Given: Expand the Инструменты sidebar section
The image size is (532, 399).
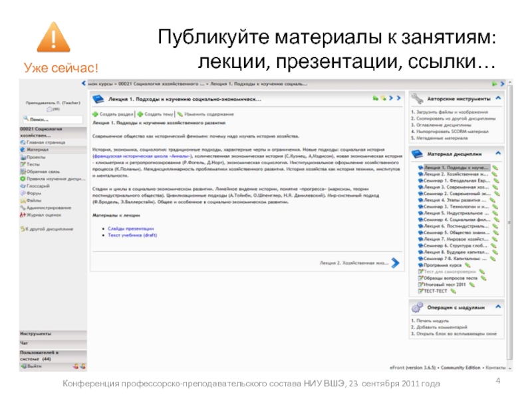Looking at the screenshot, I should [53, 334].
